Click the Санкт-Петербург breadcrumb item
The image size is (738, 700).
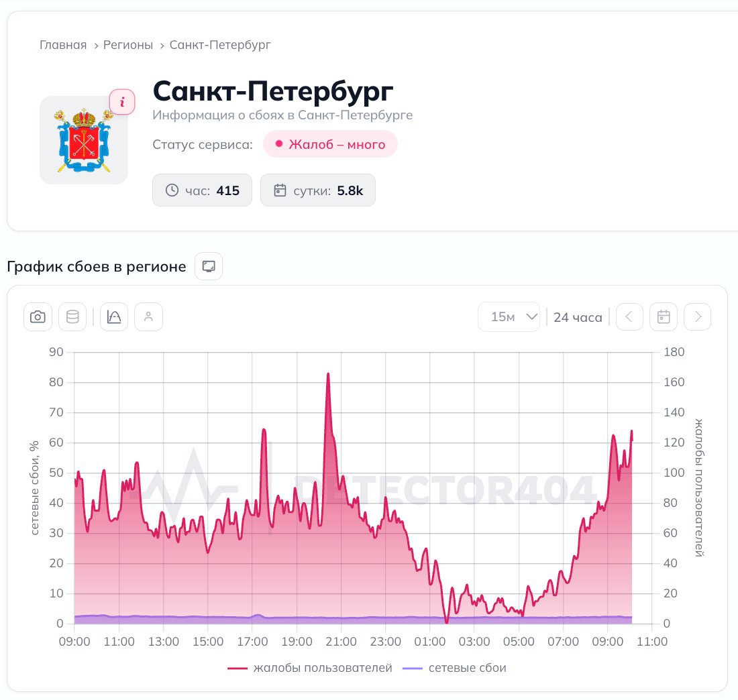[220, 45]
